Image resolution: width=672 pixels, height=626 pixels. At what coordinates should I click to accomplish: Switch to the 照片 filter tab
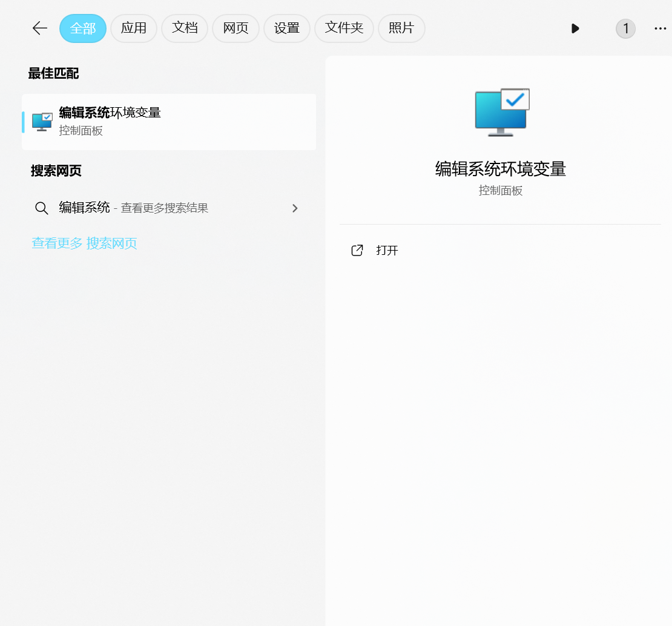point(401,28)
